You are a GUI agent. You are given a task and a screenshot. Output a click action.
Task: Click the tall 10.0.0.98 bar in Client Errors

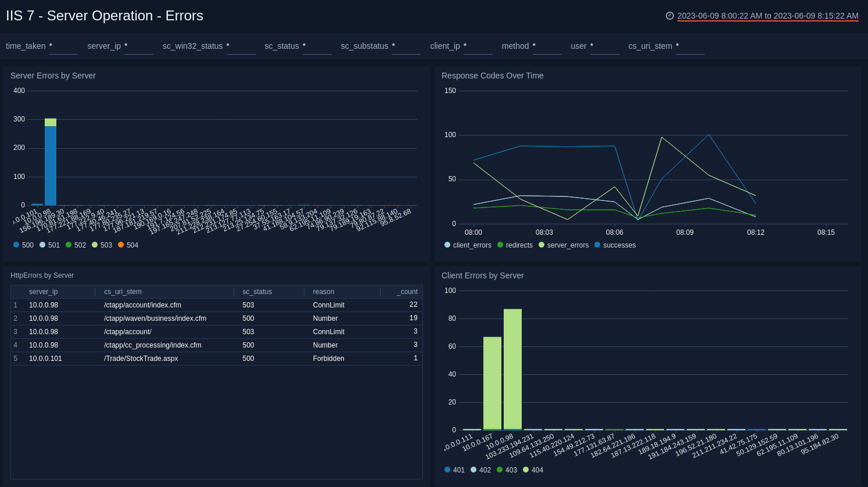512,369
